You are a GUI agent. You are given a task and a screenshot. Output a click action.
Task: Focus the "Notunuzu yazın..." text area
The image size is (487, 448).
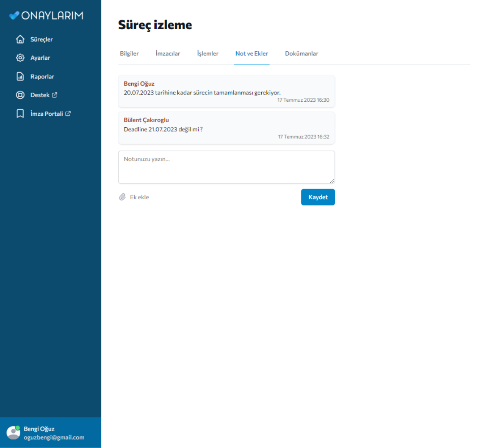226,167
